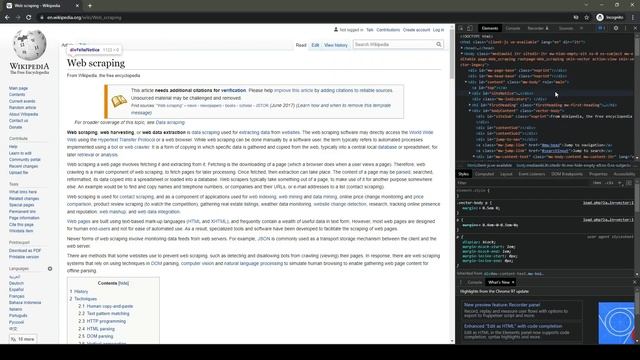Reload the page with refresh icon

click(29, 18)
